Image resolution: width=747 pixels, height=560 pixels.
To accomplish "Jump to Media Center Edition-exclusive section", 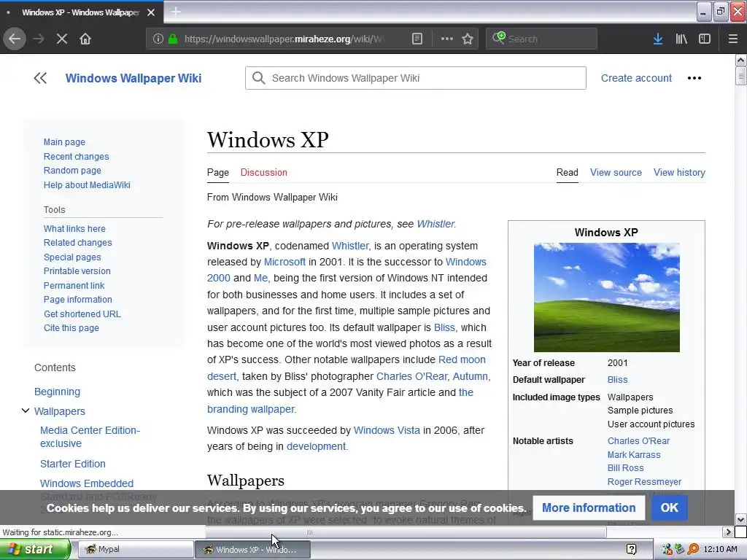I will [x=90, y=437].
